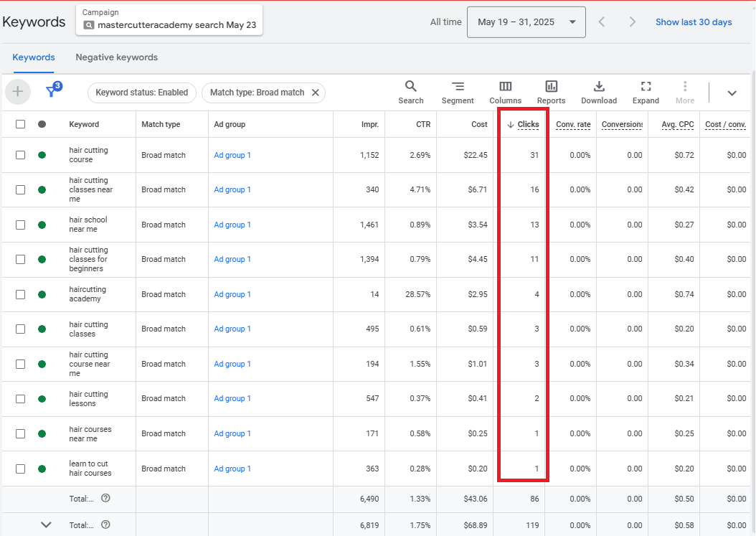This screenshot has width=756, height=536.
Task: Click the All time label
Action: (445, 22)
